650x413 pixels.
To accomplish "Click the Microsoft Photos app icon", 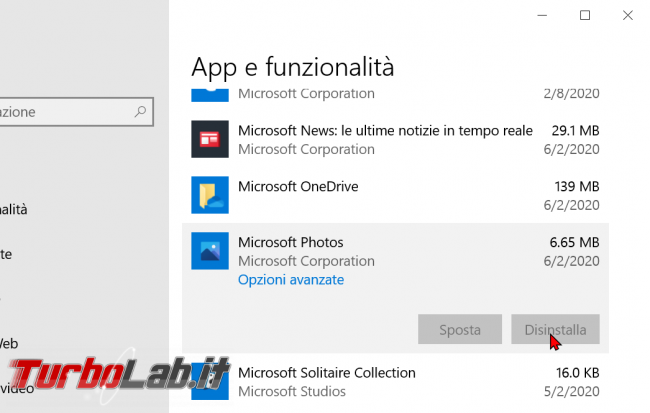I will coord(210,251).
